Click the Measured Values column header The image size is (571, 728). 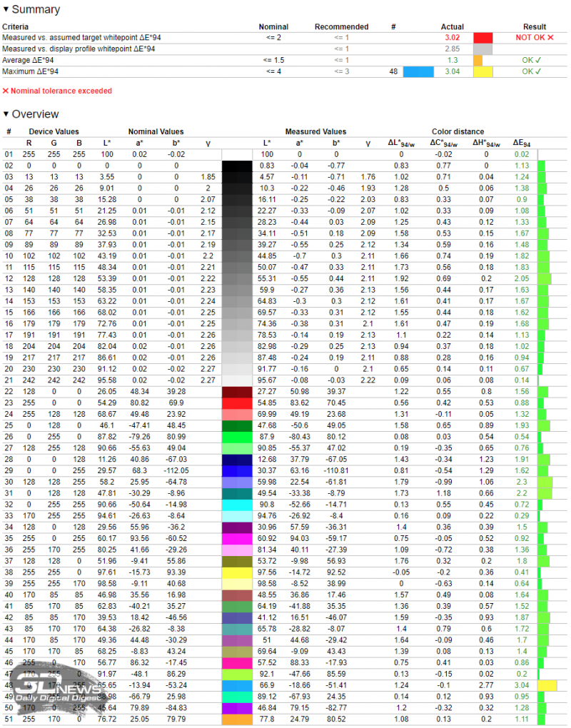click(315, 131)
